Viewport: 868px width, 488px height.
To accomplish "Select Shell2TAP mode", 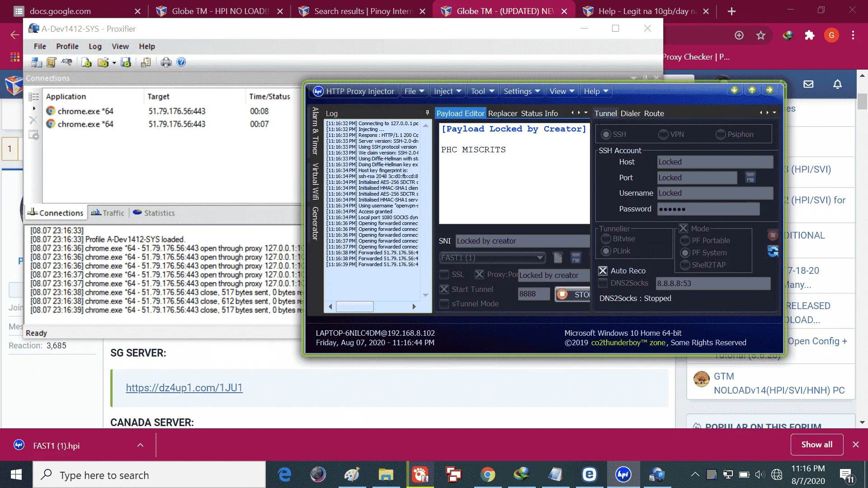I will [685, 265].
